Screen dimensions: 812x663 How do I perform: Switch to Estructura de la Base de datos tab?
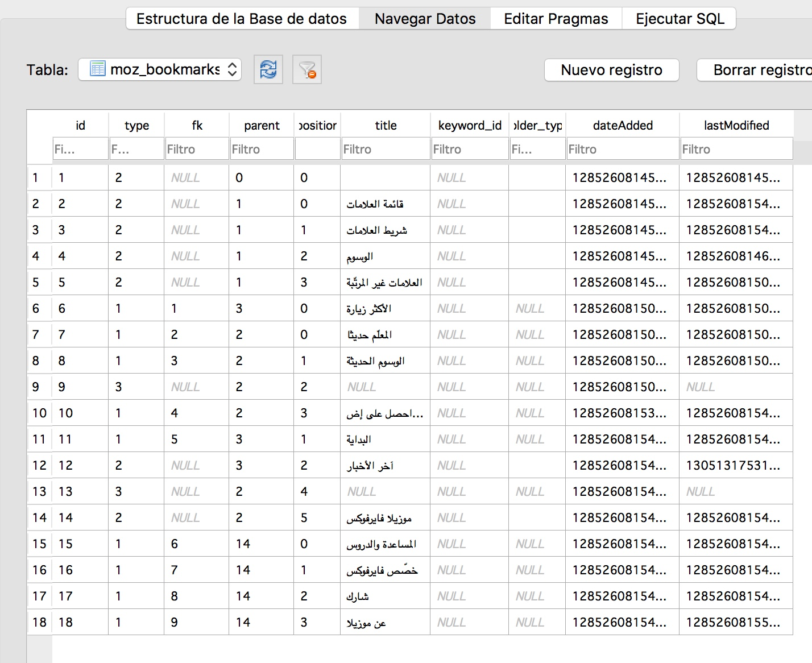coord(242,19)
